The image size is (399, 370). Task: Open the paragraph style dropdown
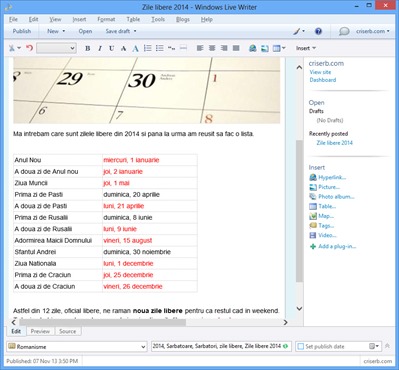click(x=56, y=49)
